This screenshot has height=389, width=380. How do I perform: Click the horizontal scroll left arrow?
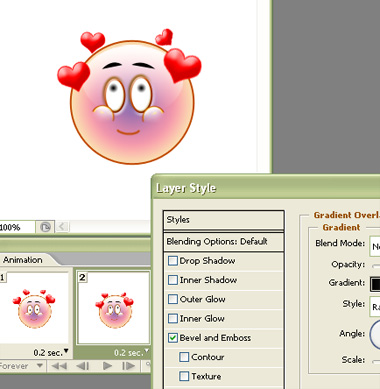[62, 227]
